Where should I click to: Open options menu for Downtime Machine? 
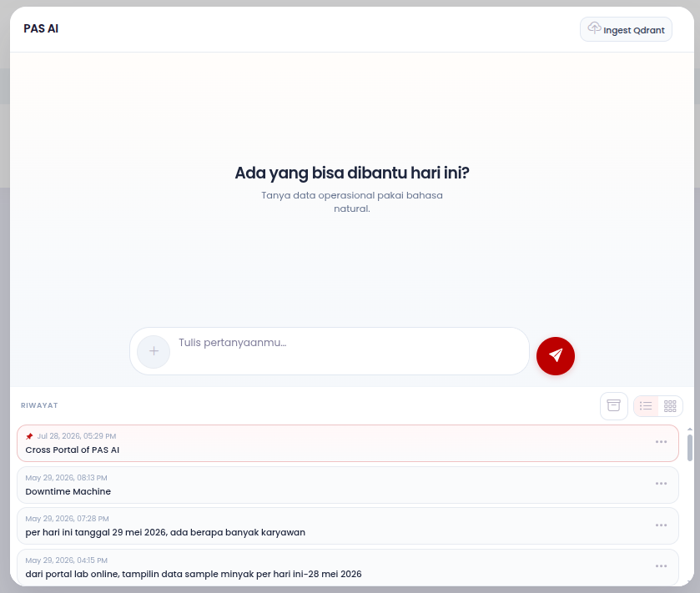(661, 484)
